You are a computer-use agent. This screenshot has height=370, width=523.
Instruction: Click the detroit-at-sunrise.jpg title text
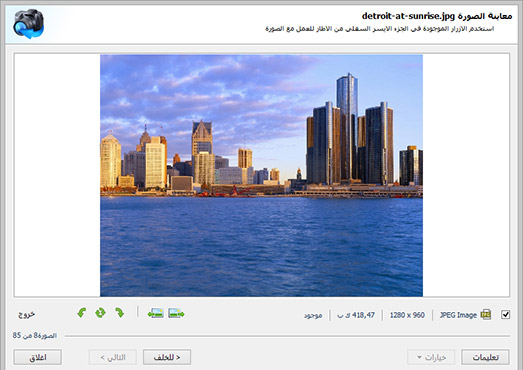click(408, 16)
